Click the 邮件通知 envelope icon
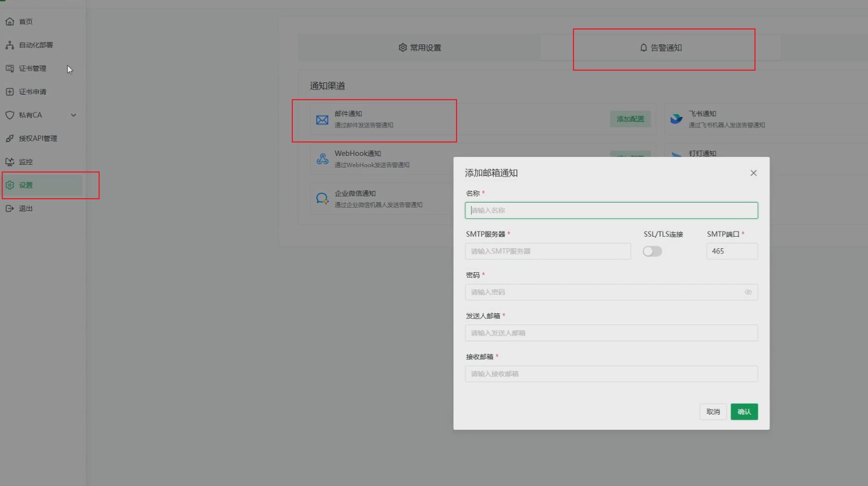The image size is (868, 486). coord(322,119)
